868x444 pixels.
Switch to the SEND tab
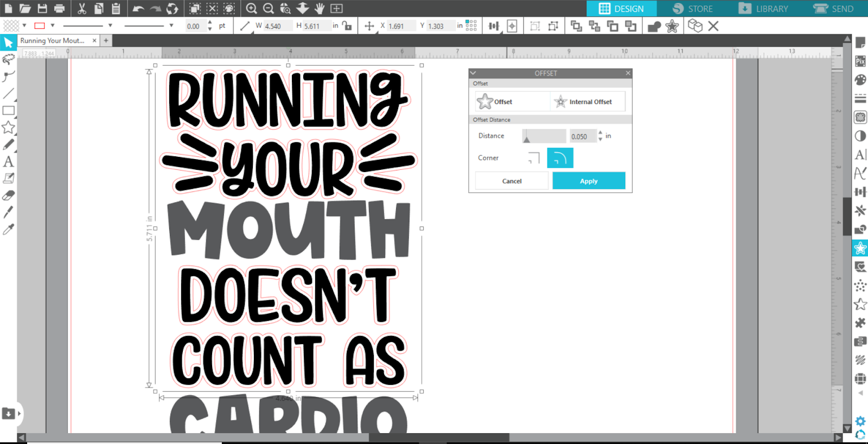[x=833, y=9]
